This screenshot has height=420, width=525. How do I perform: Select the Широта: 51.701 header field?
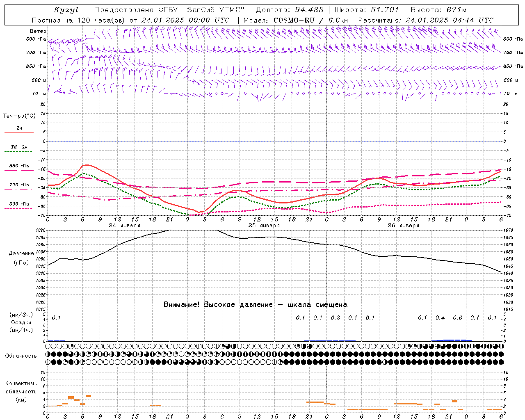[366, 10]
